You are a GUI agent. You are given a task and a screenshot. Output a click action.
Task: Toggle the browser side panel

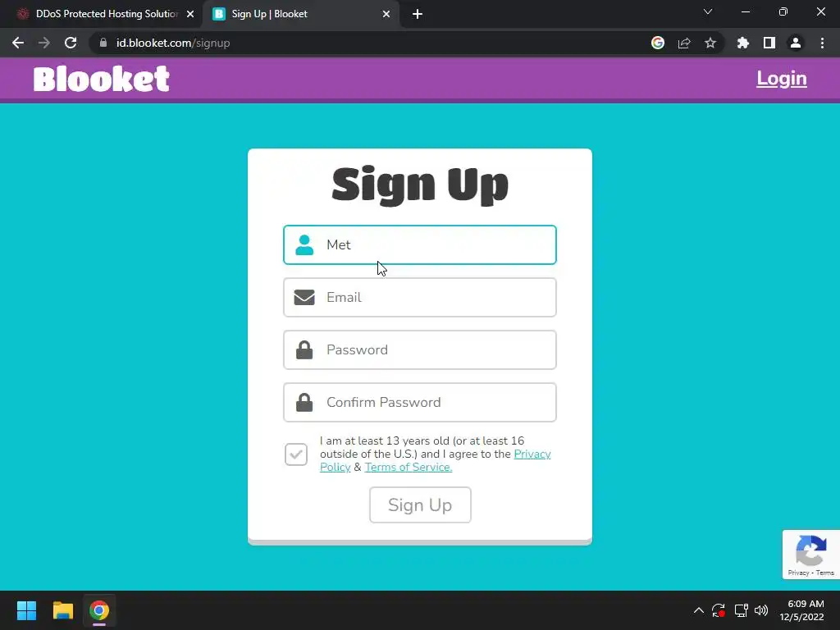(x=769, y=43)
